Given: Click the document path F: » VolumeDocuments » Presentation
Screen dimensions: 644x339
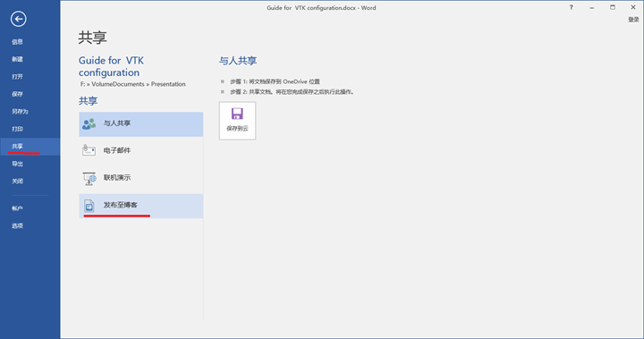Looking at the screenshot, I should pyautogui.click(x=133, y=84).
